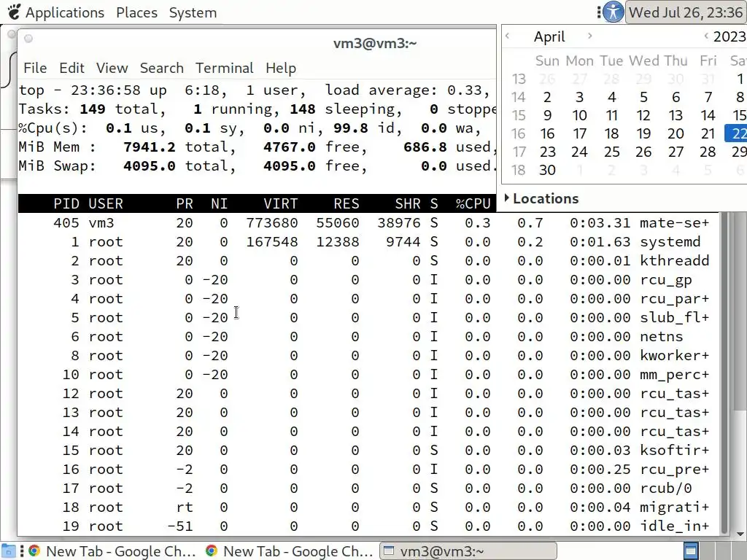Screen dimensions: 747x560
Task: Open the terminal File menu
Action: coord(35,68)
